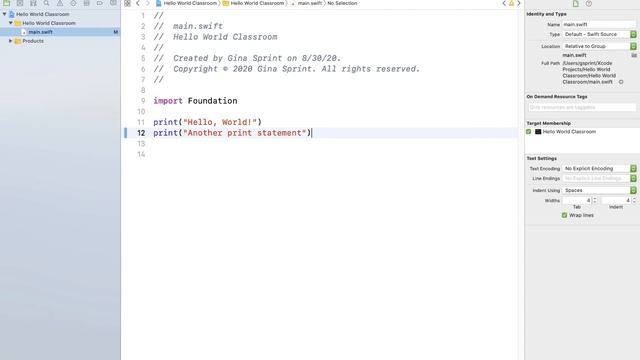
Task: Open the Indent Using dropdown
Action: click(x=599, y=190)
